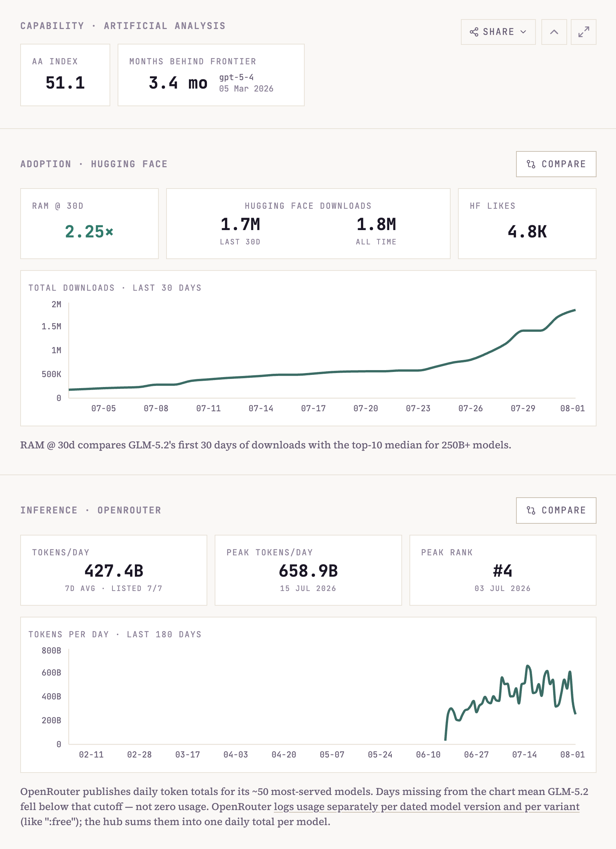Image resolution: width=616 pixels, height=849 pixels.
Task: Click Compare in the OpenRouter inference section
Action: pos(556,510)
